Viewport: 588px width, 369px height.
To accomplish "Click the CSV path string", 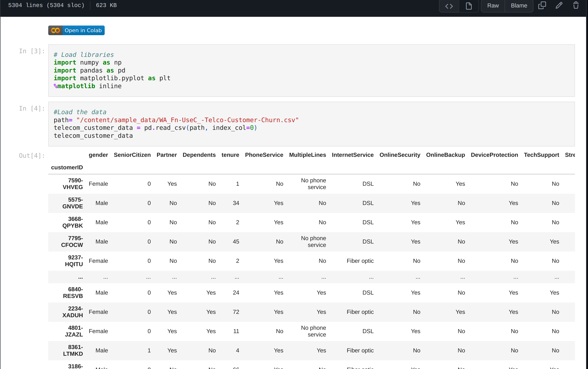I will tap(188, 120).
